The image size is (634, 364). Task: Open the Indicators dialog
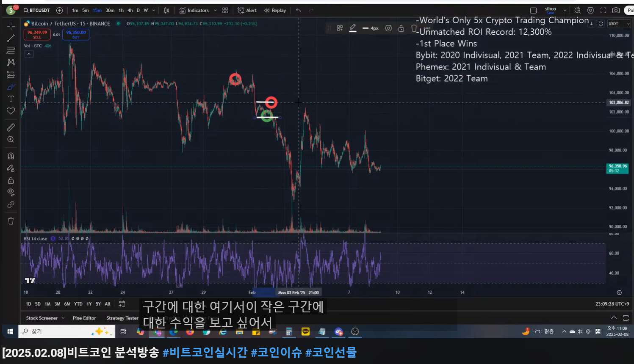194,10
